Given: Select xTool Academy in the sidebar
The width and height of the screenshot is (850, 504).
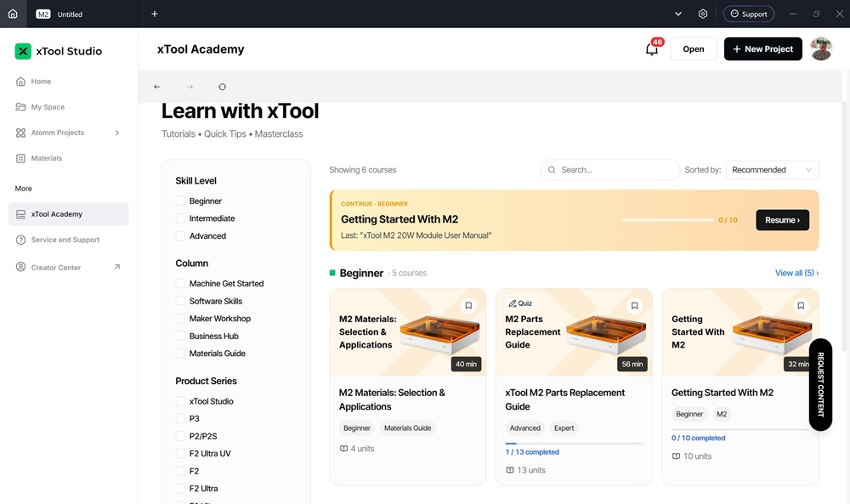Looking at the screenshot, I should pyautogui.click(x=68, y=214).
